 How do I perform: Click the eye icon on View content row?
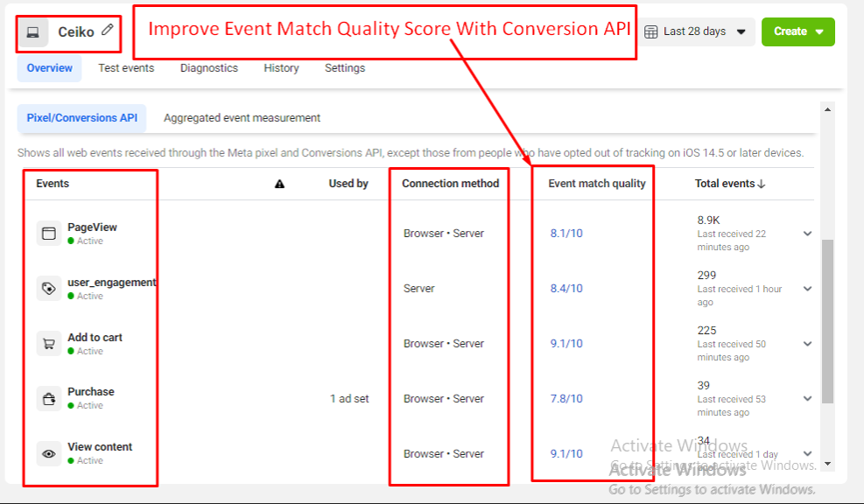[x=48, y=453]
